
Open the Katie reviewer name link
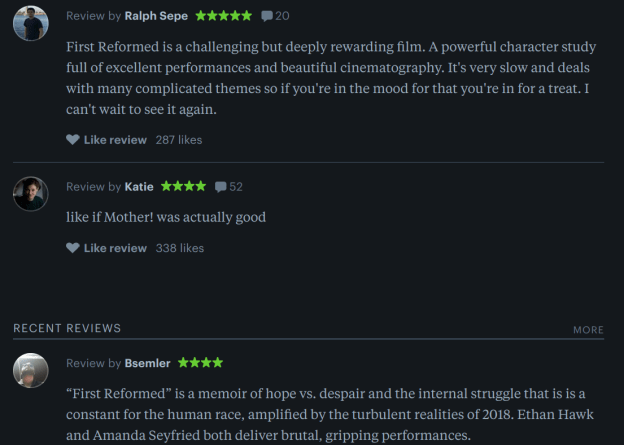[x=139, y=186]
